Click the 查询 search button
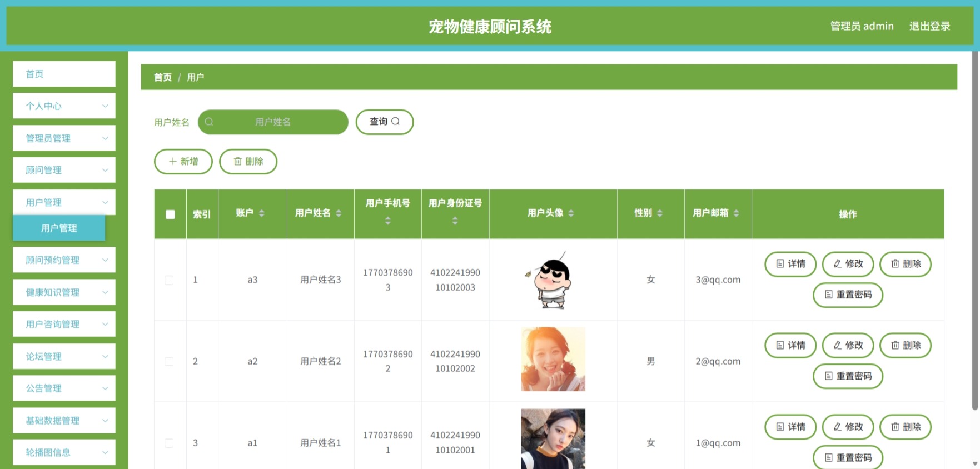The width and height of the screenshot is (980, 469). [x=385, y=122]
